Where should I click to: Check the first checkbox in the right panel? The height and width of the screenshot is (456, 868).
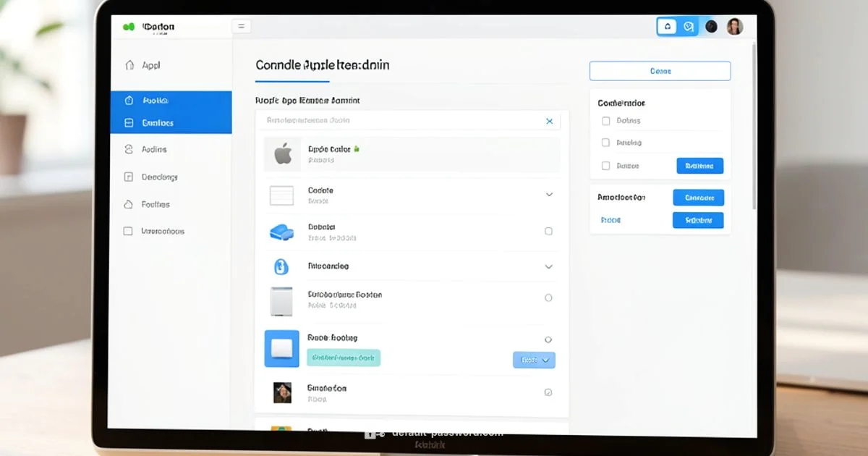coord(605,121)
